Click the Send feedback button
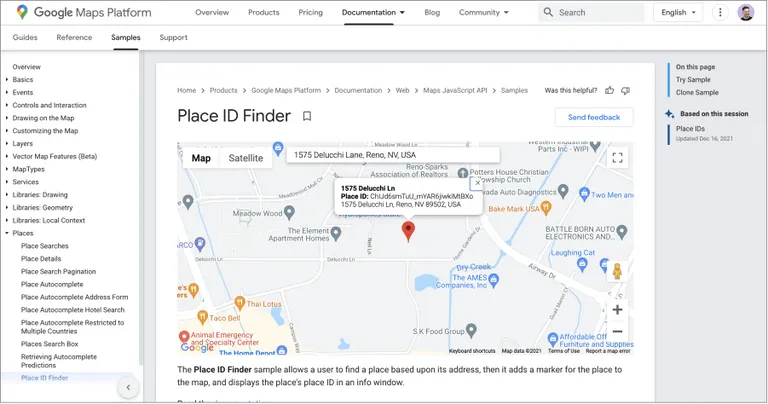Image resolution: width=768 pixels, height=404 pixels. 594,117
